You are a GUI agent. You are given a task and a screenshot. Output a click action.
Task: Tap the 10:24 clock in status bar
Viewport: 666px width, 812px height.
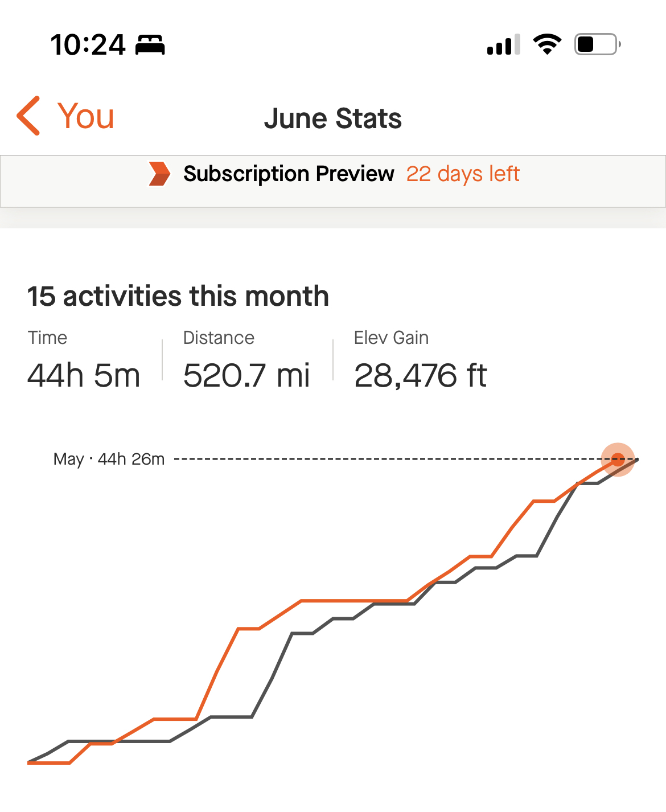88,44
